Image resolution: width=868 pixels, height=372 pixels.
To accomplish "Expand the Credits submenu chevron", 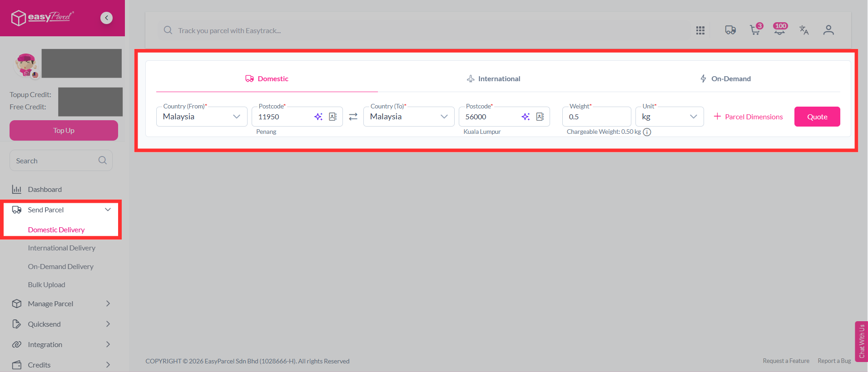I will (x=108, y=365).
